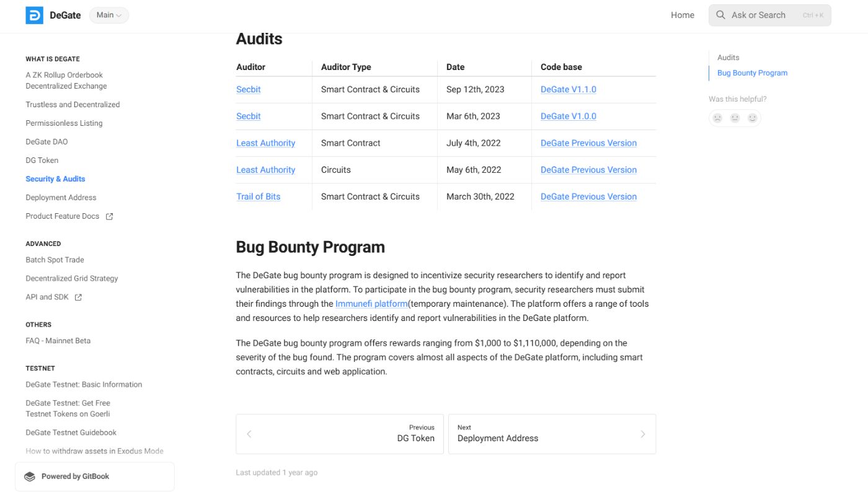Screen dimensions: 868x492
Task: Open Trustless and Decentralized page
Action: (x=73, y=105)
